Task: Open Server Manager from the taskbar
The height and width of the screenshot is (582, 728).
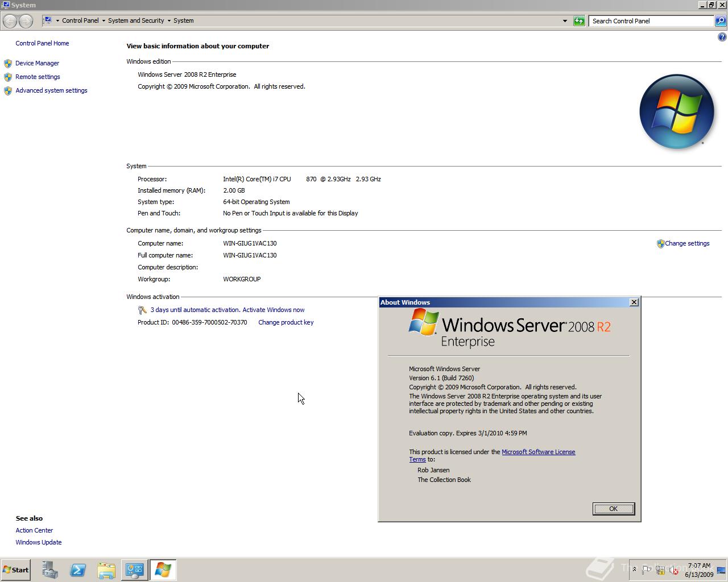Action: 49,570
